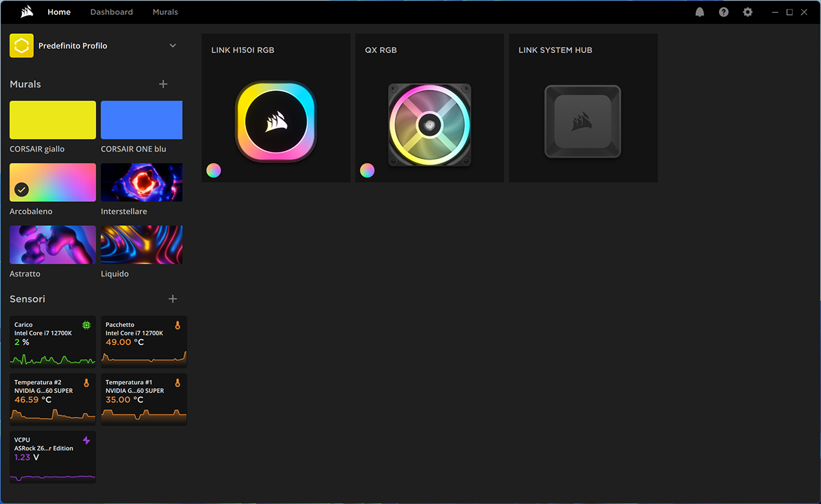The image size is (821, 504).
Task: Click the Sensori section heading
Action: (x=28, y=299)
